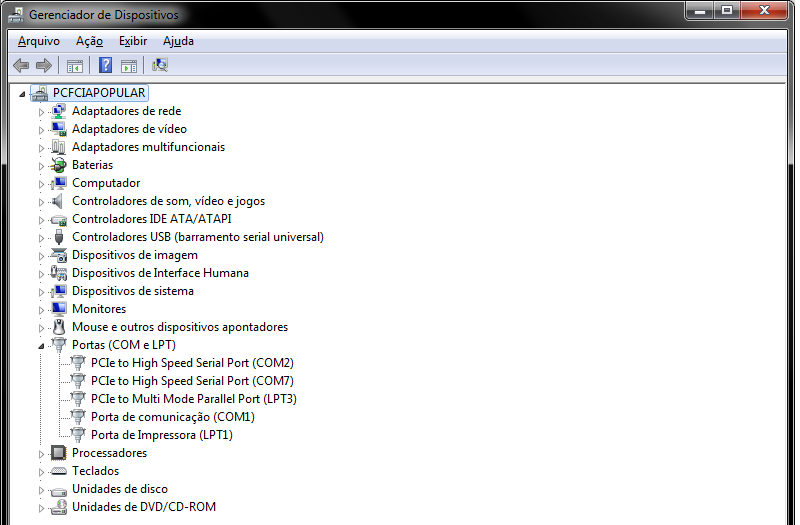Select Monitores category label

pos(99,309)
